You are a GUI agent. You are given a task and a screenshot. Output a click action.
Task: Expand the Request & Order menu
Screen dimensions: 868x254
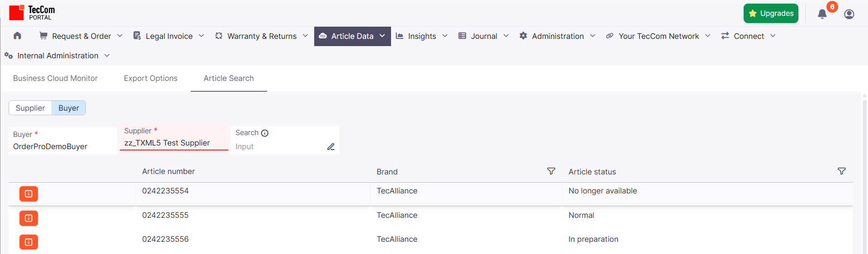click(x=81, y=36)
